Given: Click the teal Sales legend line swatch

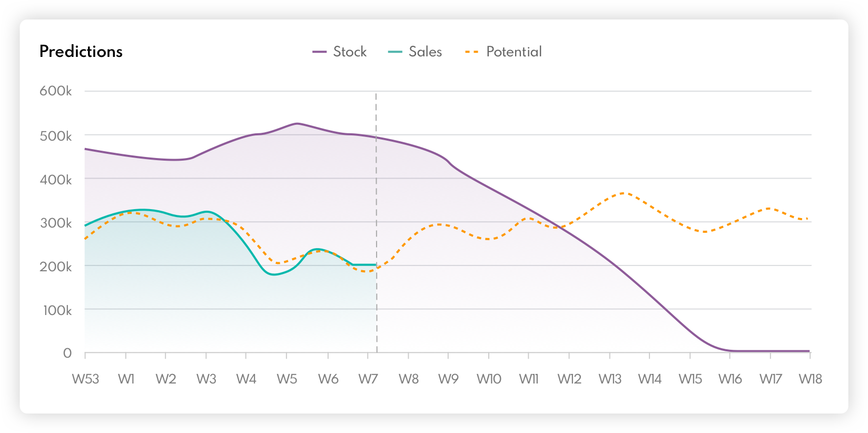Looking at the screenshot, I should tap(395, 52).
